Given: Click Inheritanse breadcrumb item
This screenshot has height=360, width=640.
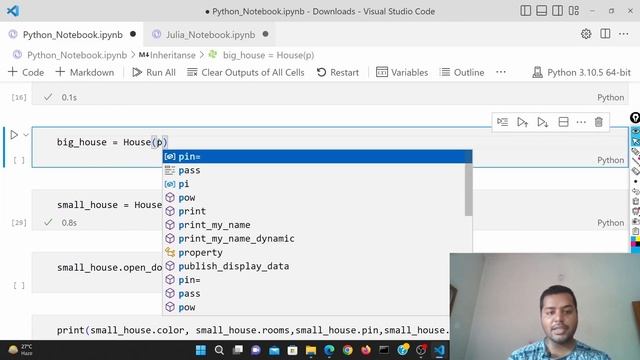Looking at the screenshot, I should (x=167, y=55).
